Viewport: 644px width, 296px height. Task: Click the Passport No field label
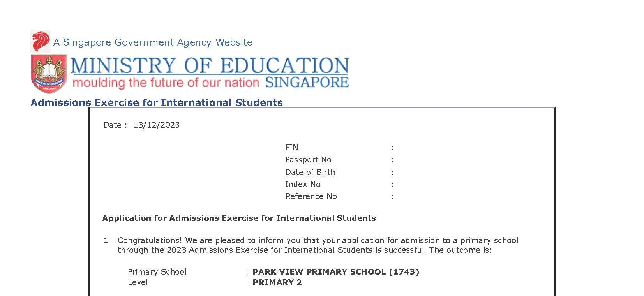tap(308, 160)
